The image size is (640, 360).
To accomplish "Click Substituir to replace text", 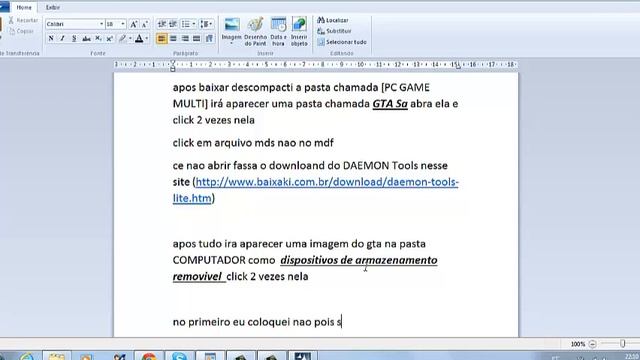I will (x=334, y=31).
